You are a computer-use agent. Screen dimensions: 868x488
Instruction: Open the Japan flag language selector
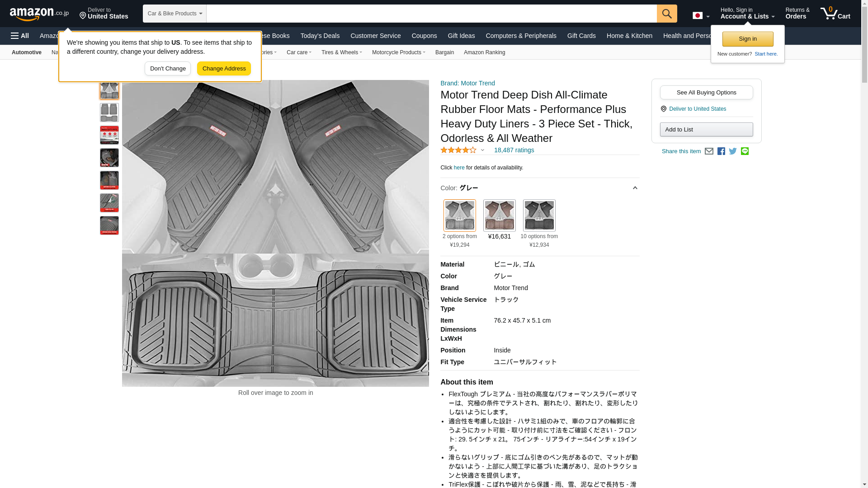coord(701,15)
